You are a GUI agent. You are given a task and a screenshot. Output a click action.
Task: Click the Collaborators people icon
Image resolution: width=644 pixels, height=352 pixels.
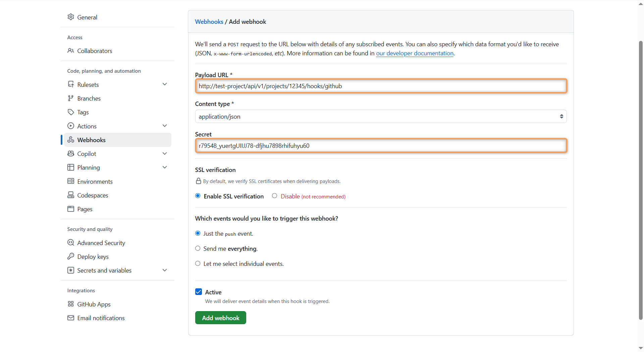pos(70,51)
